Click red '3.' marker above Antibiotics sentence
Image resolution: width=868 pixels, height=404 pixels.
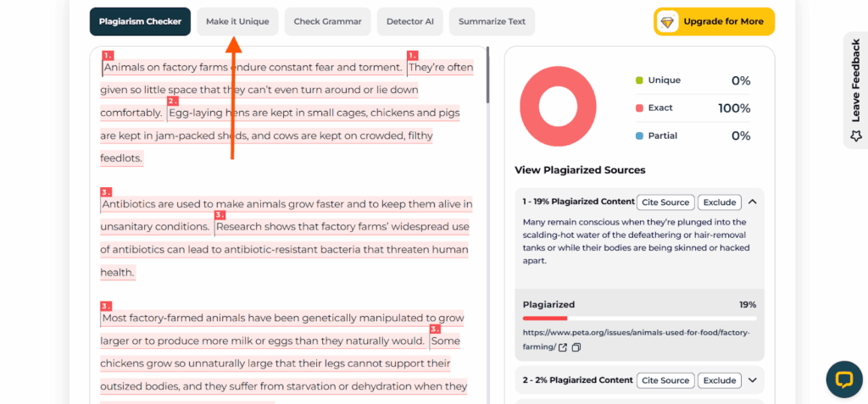click(x=106, y=192)
